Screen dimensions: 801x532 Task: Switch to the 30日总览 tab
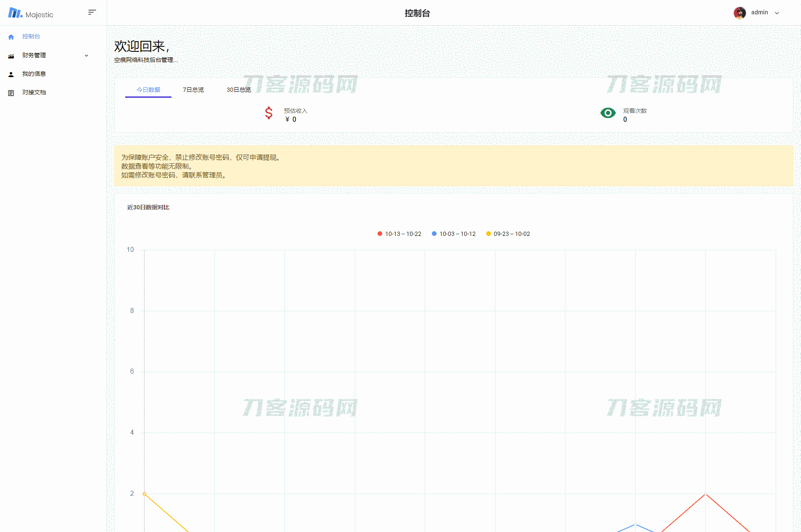click(x=238, y=90)
